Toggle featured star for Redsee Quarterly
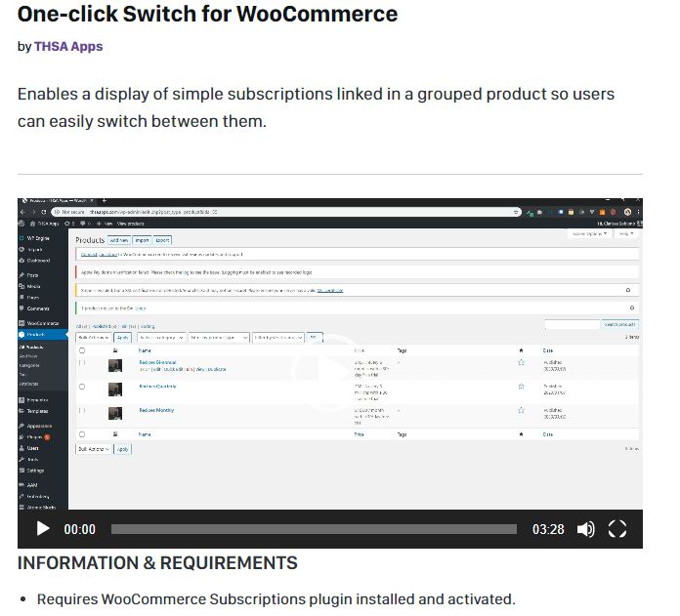This screenshot has height=616, width=680. coord(521,387)
